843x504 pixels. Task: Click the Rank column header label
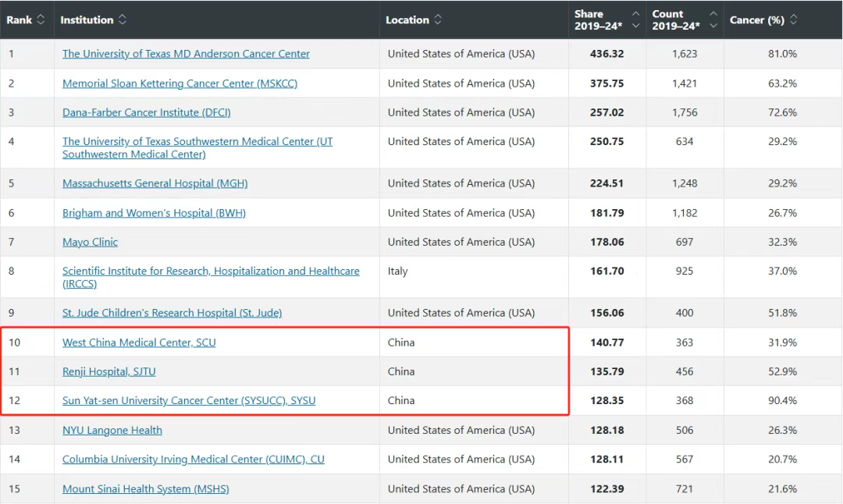tap(20, 20)
